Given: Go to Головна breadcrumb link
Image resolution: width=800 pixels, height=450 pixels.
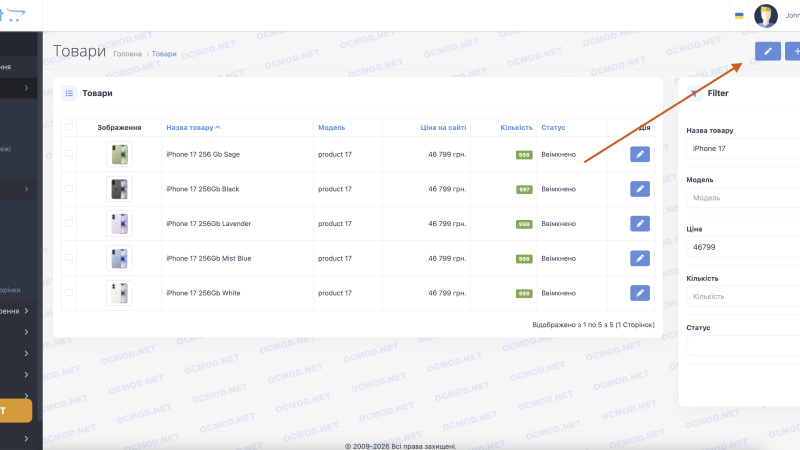Looking at the screenshot, I should (x=128, y=54).
